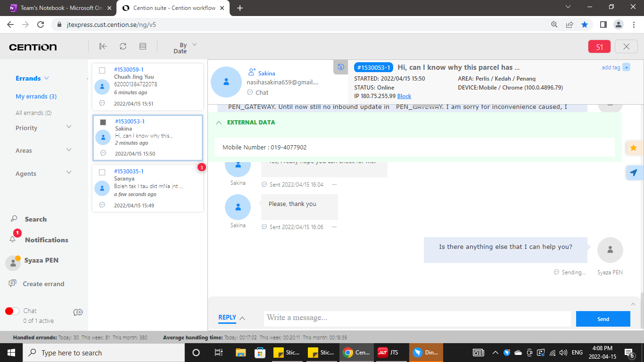Click the chat history icon near errand header
The height and width of the screenshot is (362, 644).
pos(341,67)
